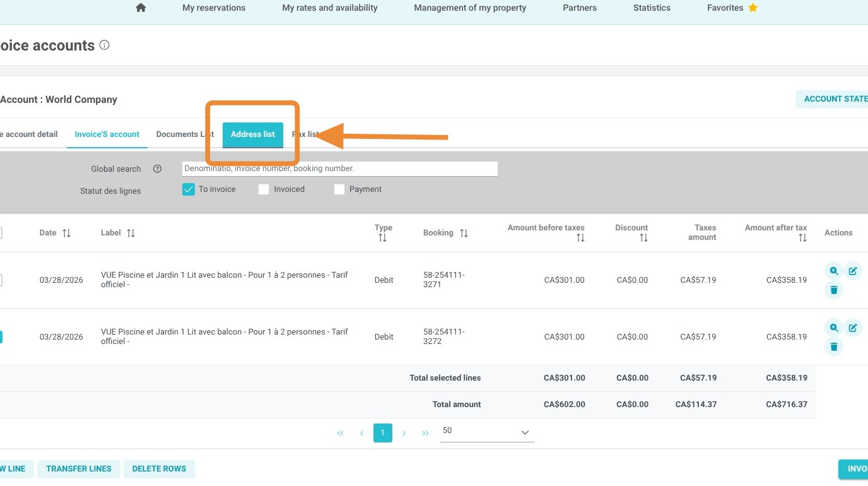This screenshot has height=486, width=868.
Task: Open Management of my property menu
Action: click(470, 8)
